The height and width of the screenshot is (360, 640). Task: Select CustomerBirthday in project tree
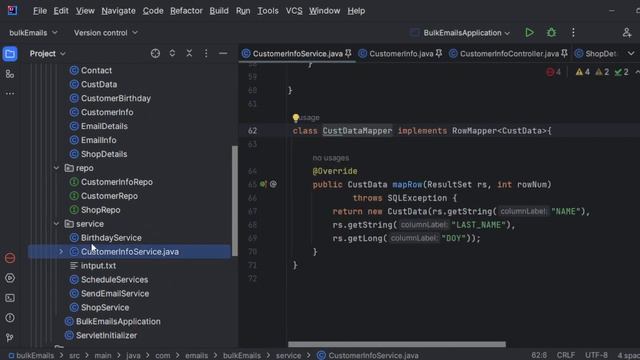(116, 98)
